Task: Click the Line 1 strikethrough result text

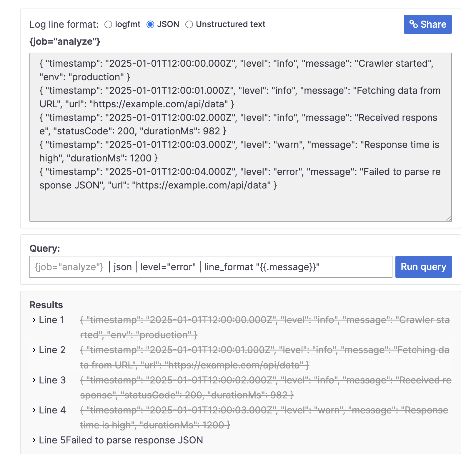Action: point(265,320)
